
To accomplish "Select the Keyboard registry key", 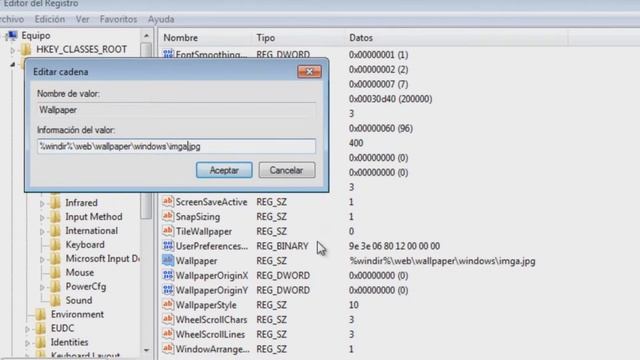I will [x=85, y=245].
